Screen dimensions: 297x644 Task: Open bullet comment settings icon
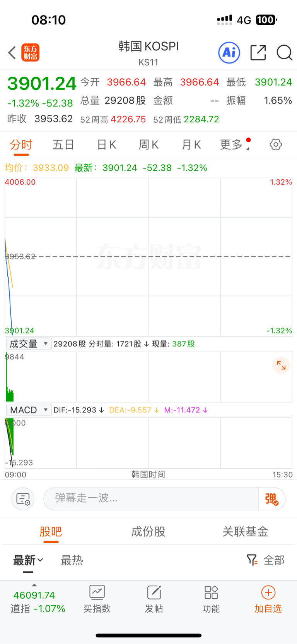(23, 499)
